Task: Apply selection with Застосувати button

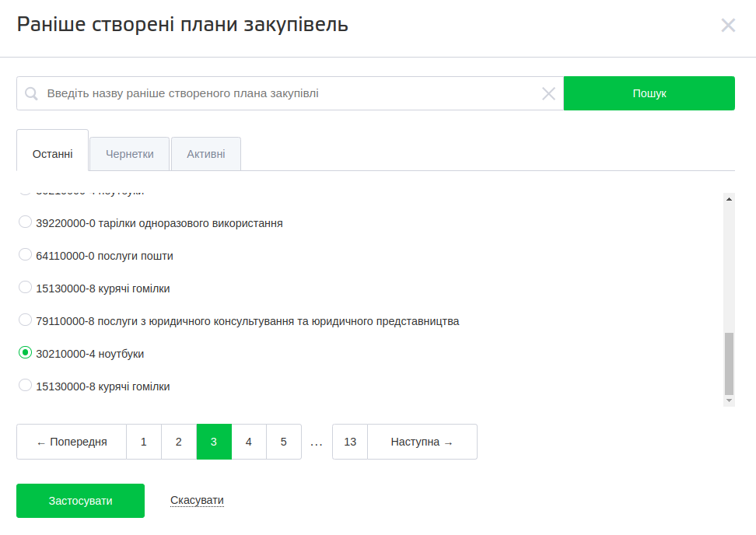Action: (80, 501)
